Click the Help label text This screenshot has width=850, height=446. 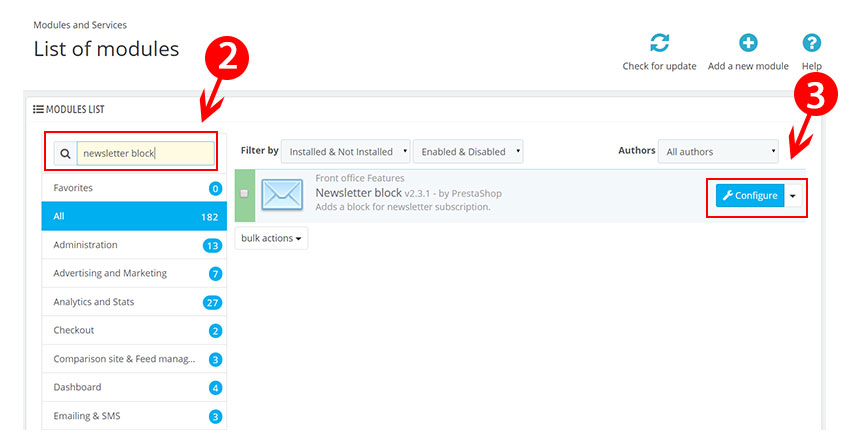click(812, 66)
